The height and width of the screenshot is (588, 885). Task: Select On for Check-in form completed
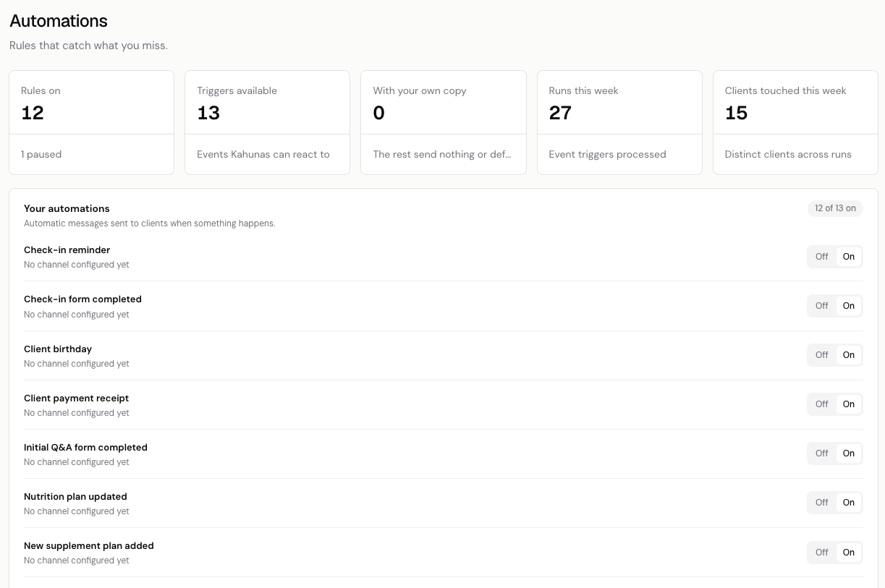[x=849, y=306]
